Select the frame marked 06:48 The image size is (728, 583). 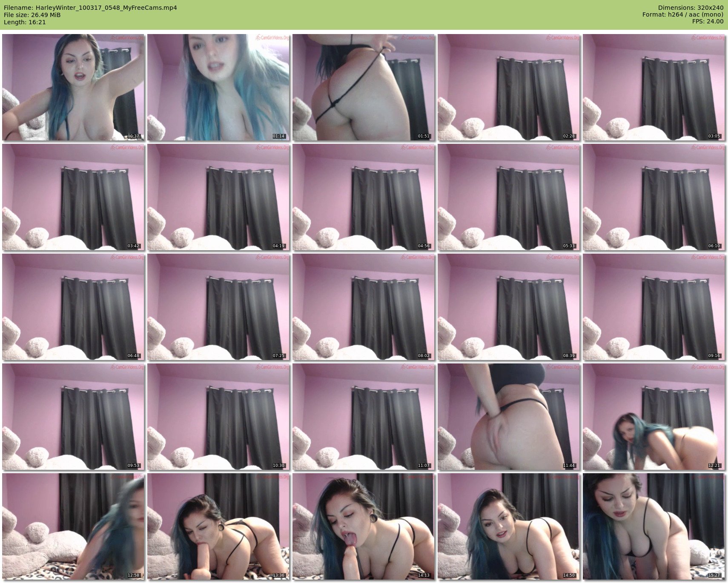coord(73,307)
